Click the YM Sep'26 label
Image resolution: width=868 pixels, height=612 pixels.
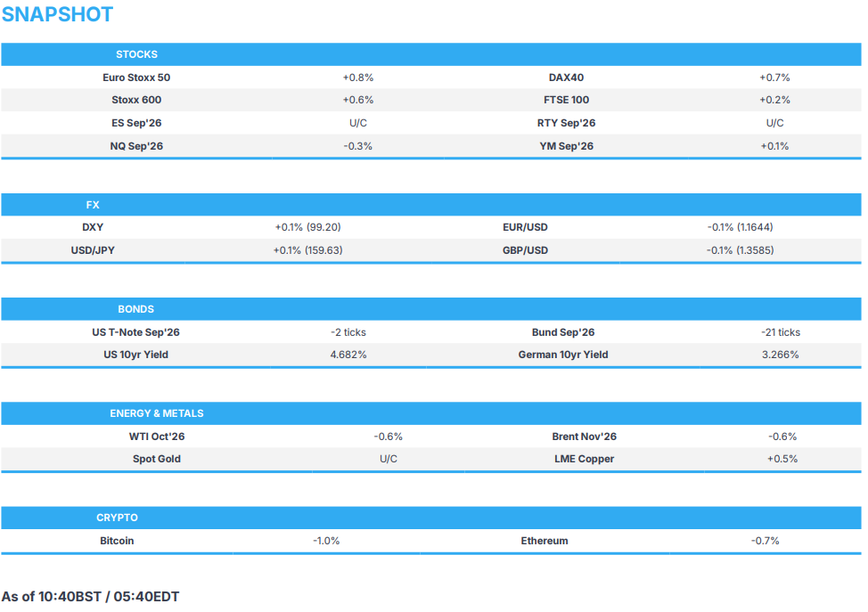[566, 146]
